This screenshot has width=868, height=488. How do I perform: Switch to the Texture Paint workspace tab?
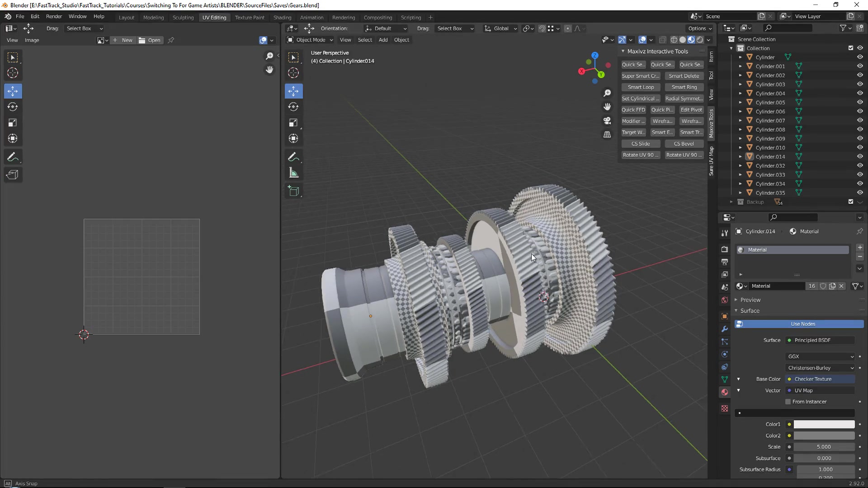tap(250, 18)
